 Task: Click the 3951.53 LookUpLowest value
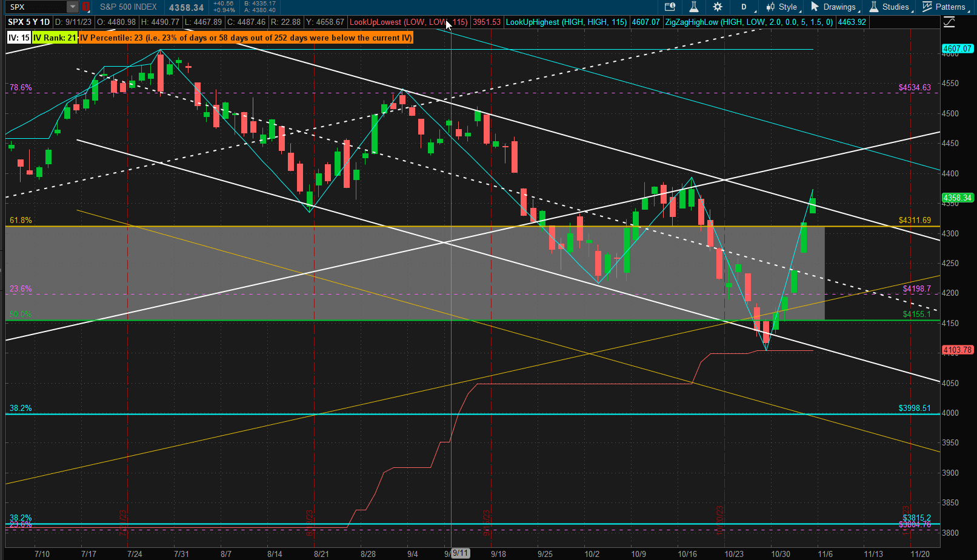(x=487, y=22)
